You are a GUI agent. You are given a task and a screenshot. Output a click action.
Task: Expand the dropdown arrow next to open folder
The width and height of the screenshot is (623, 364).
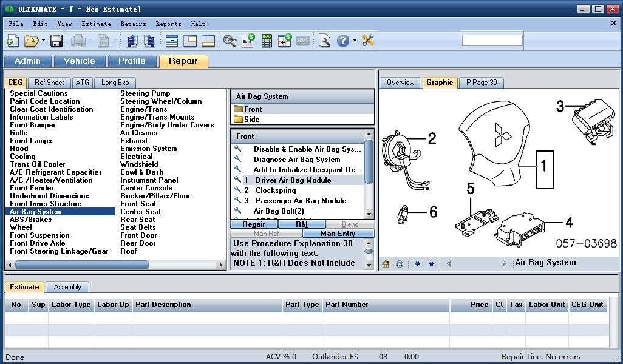coord(43,41)
